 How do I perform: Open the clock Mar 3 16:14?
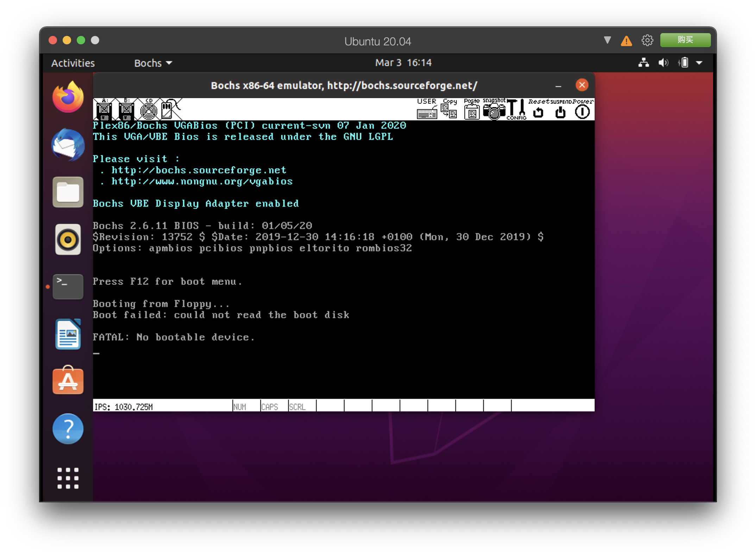403,63
